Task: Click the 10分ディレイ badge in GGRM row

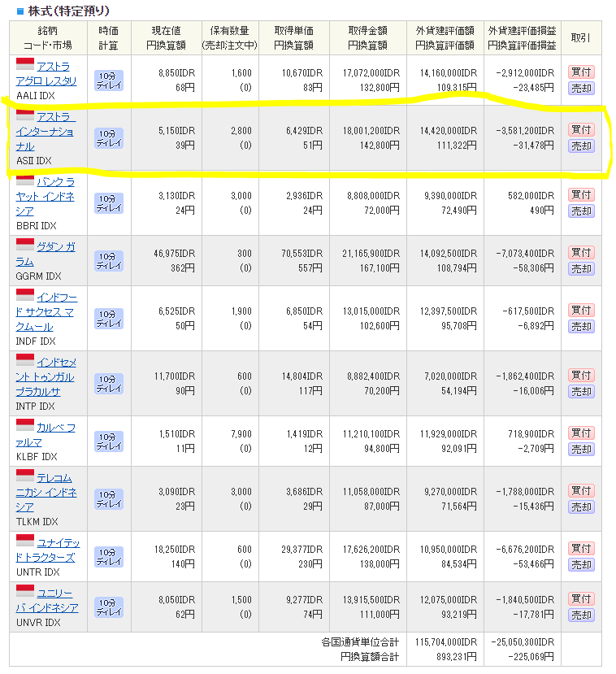Action: [109, 261]
